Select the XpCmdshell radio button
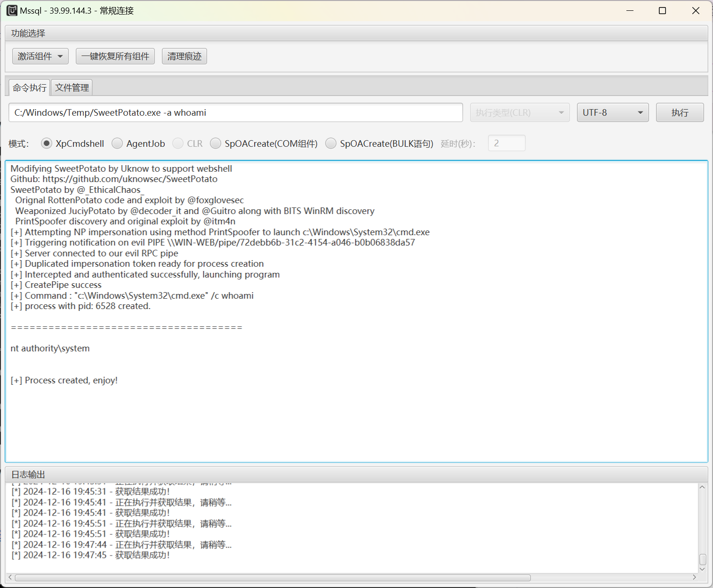The height and width of the screenshot is (588, 713). click(x=47, y=143)
